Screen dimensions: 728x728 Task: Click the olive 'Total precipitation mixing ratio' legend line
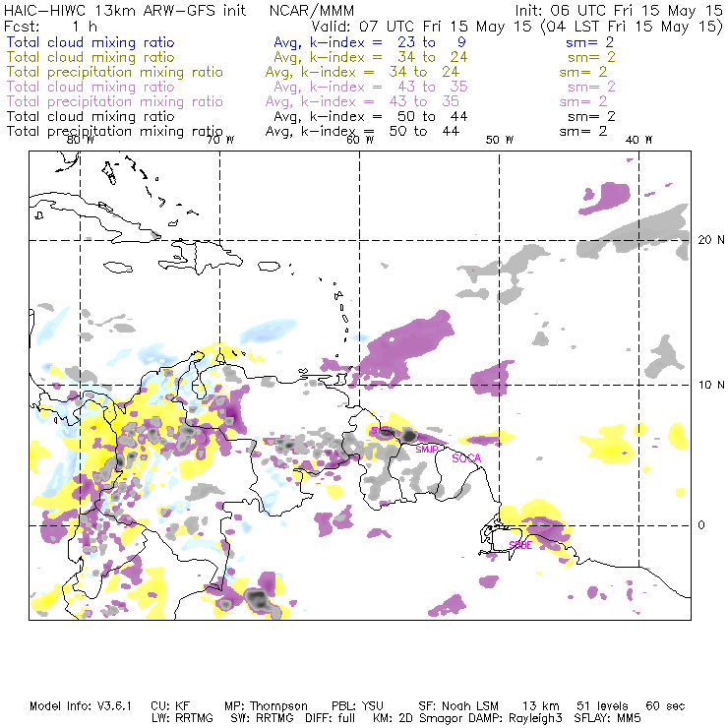point(115,72)
